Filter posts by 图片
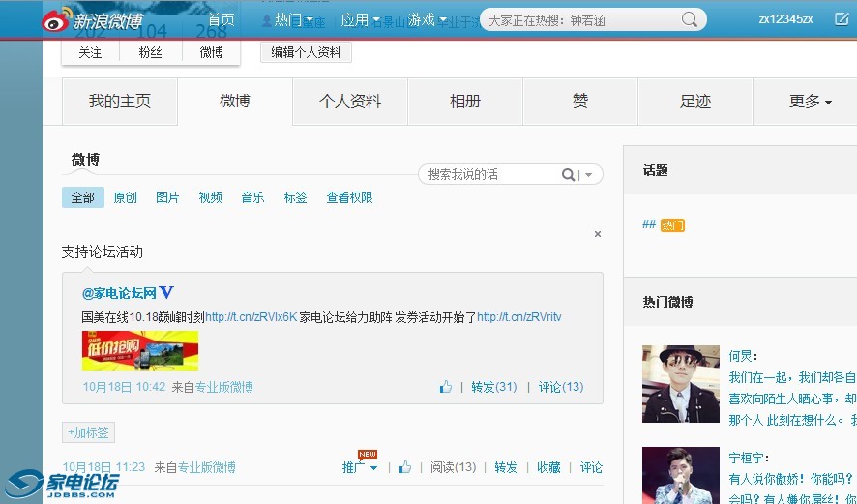This screenshot has height=504, width=857. coord(167,198)
